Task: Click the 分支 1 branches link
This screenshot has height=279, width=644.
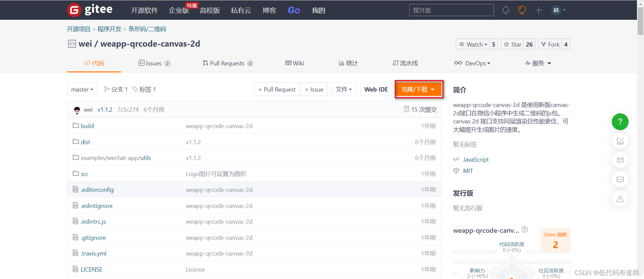Action: [116, 89]
